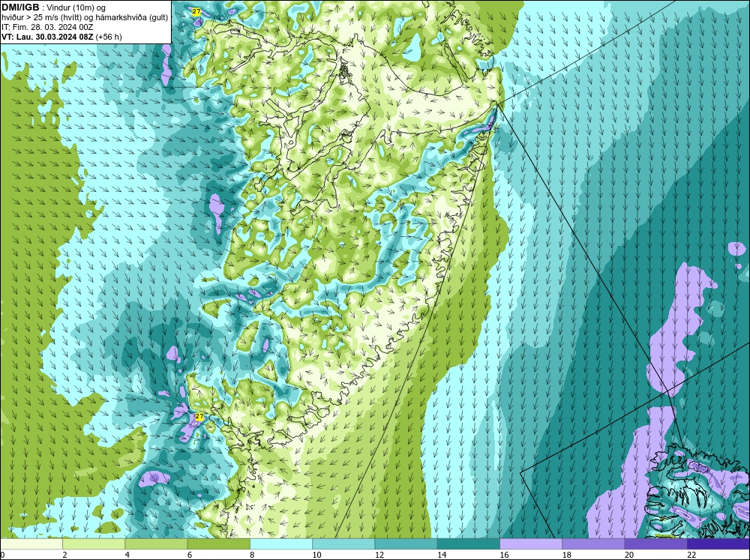750x560 pixels.
Task: Click legend scale number 4
Action: coord(127,555)
